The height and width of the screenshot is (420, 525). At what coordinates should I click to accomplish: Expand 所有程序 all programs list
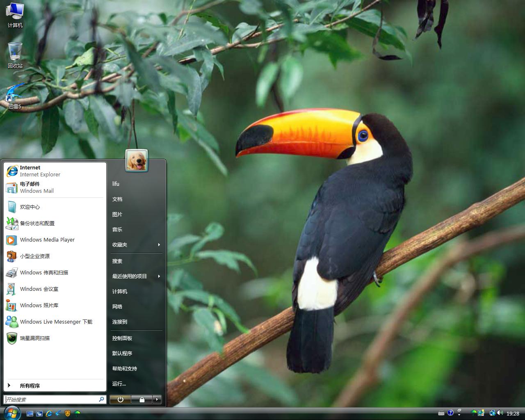point(30,386)
